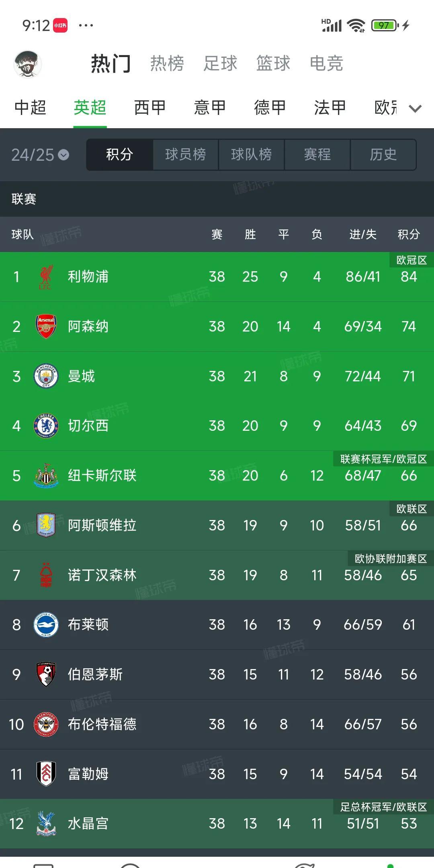434x868 pixels.
Task: Tap the Liverpool club crest
Action: (46, 276)
